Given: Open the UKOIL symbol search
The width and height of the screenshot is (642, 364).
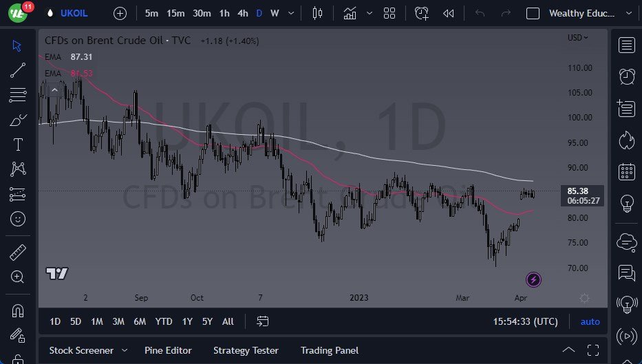Looking at the screenshot, I should (x=74, y=13).
